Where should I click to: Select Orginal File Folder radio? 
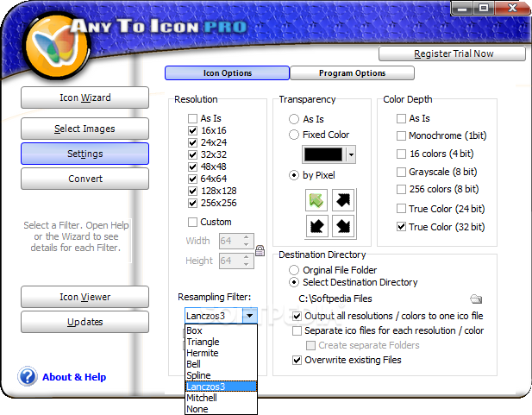(x=294, y=270)
